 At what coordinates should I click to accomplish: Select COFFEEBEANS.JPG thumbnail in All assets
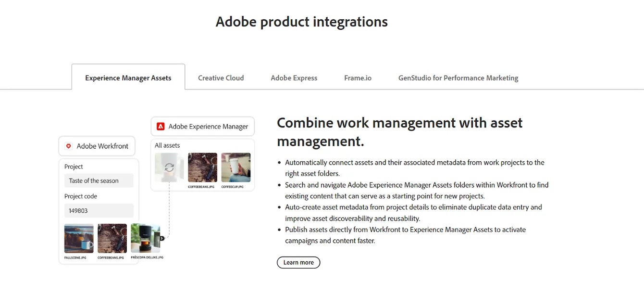pos(202,167)
